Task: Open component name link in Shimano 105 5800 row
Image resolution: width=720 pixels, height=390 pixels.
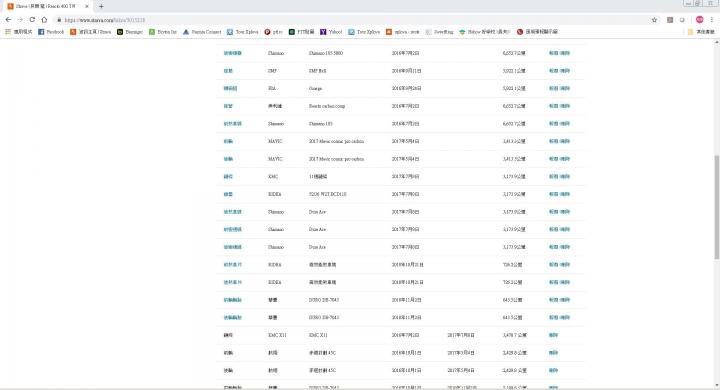Action: (232, 53)
